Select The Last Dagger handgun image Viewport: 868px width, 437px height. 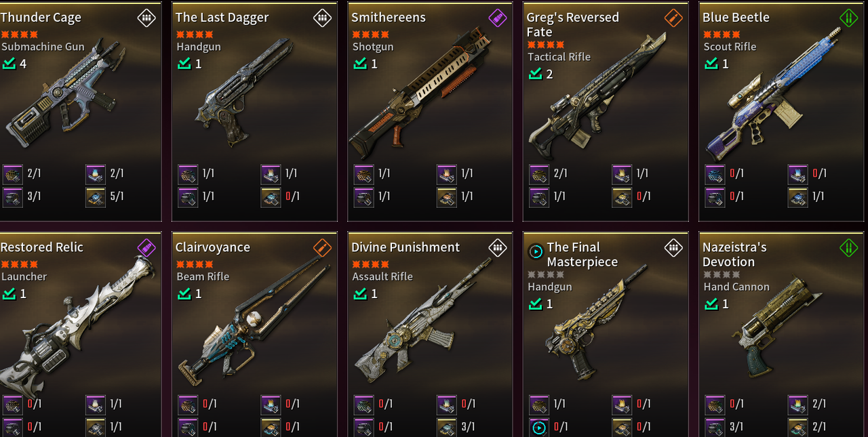[244, 92]
